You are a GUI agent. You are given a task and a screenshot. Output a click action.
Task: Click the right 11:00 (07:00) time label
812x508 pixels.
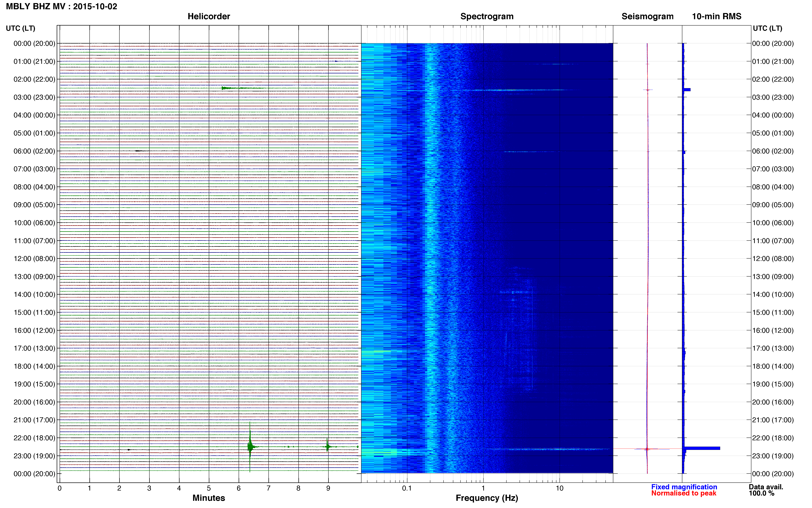pyautogui.click(x=773, y=241)
